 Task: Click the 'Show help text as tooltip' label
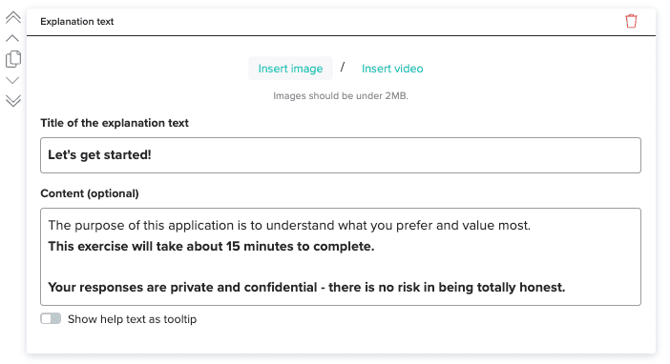132,319
